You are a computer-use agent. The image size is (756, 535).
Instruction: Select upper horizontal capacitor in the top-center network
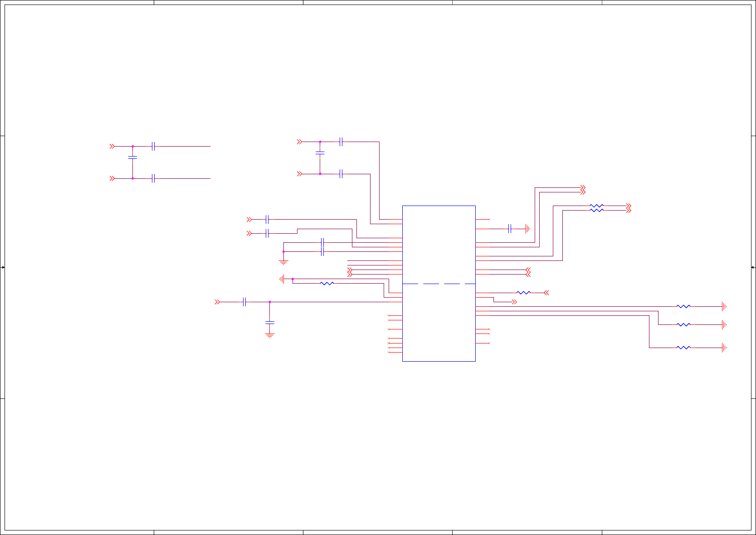[x=341, y=142]
